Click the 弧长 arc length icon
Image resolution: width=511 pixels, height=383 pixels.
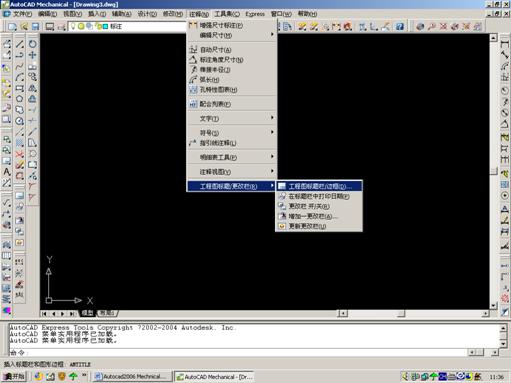[x=193, y=80]
